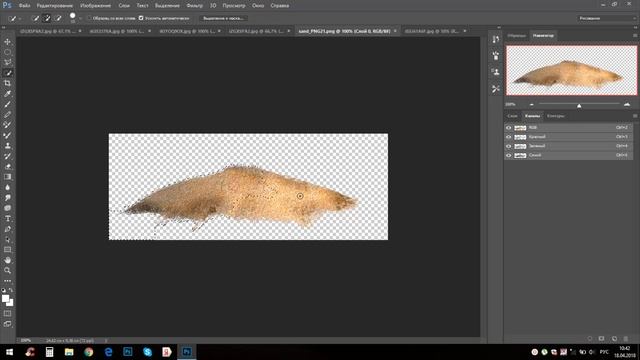Change the screen mode at toolbox bottom
Image resolution: width=640 pixels, height=360 pixels.
tap(7, 324)
